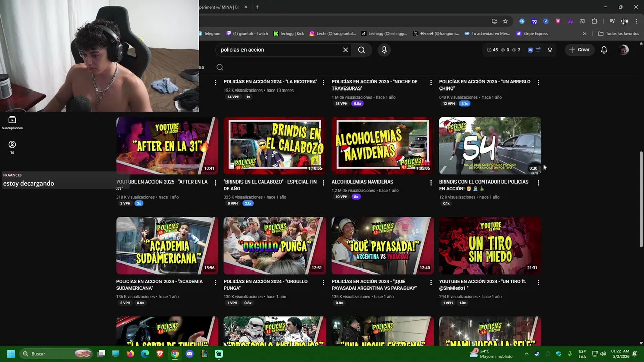644x362 pixels.
Task: Play the "UN TIRO SIN MIEDO" thumbnail
Action: click(x=490, y=245)
